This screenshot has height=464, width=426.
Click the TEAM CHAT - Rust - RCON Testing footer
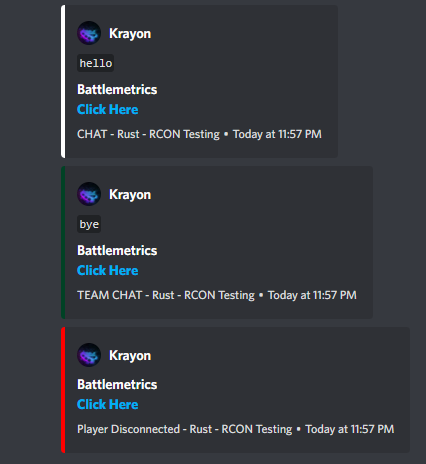(166, 295)
